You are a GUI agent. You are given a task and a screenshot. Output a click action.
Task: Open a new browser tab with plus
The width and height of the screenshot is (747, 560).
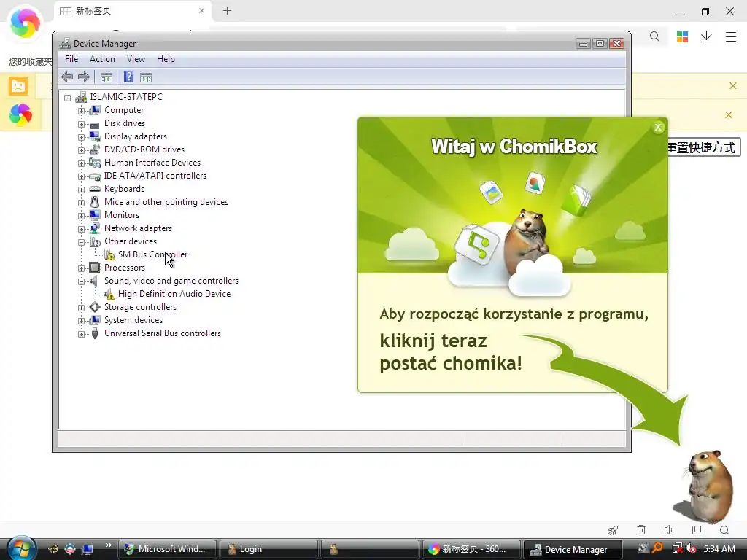[228, 11]
